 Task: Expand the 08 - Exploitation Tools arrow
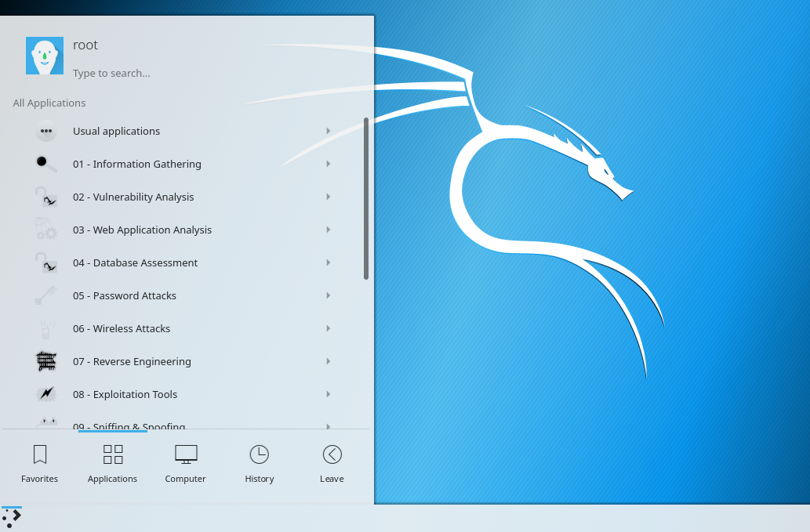pos(328,394)
